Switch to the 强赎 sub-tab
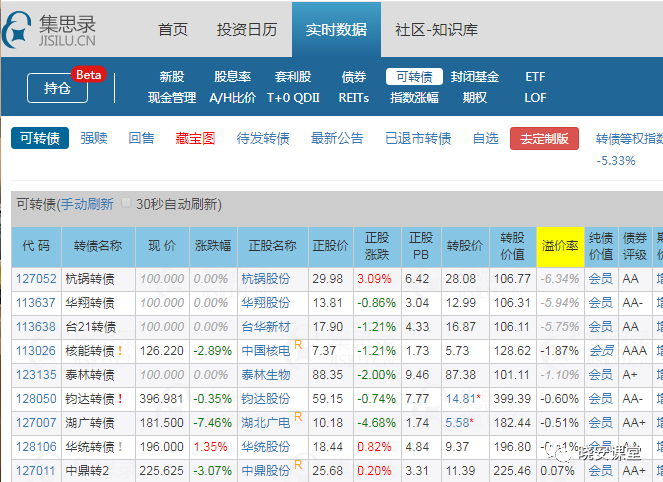 (94, 138)
